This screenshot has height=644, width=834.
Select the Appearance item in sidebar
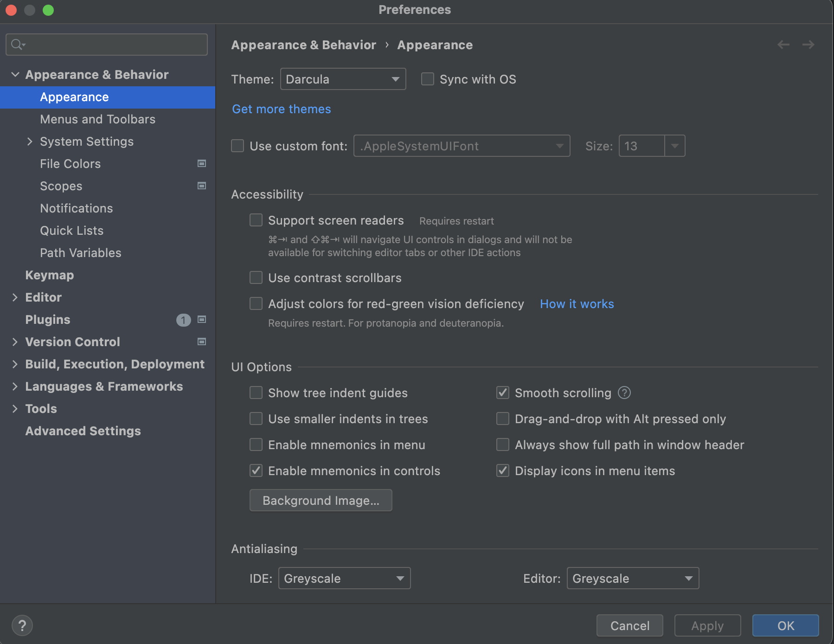point(108,97)
